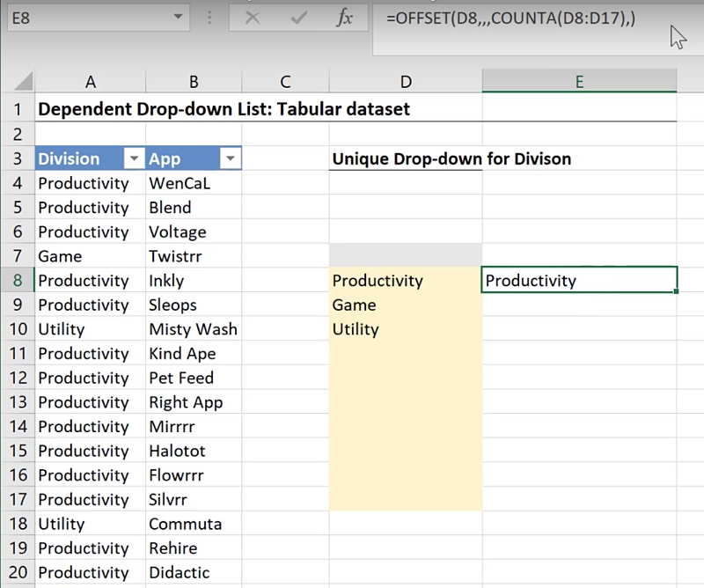Click inside the OFFSET formula text
This screenshot has height=588, width=704.
(x=510, y=18)
